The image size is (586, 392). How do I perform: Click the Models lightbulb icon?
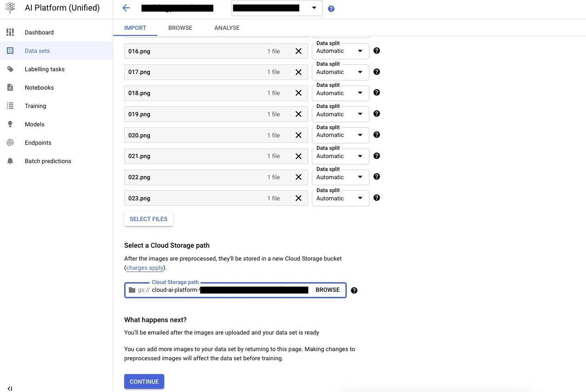[x=10, y=124]
